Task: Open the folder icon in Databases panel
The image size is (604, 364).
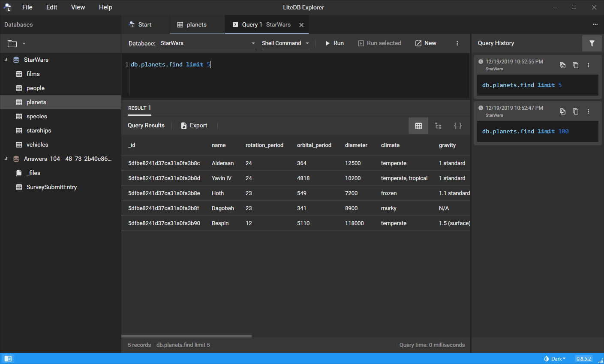Action: [x=12, y=44]
